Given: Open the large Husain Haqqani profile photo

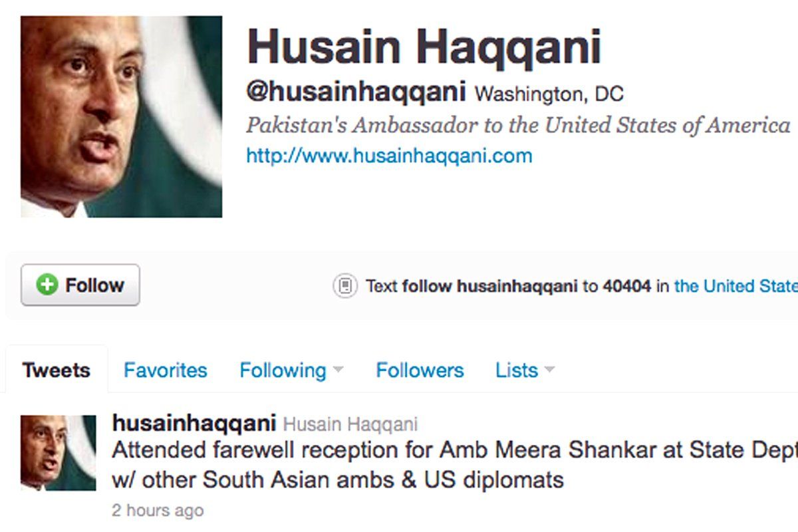Looking at the screenshot, I should 121,117.
